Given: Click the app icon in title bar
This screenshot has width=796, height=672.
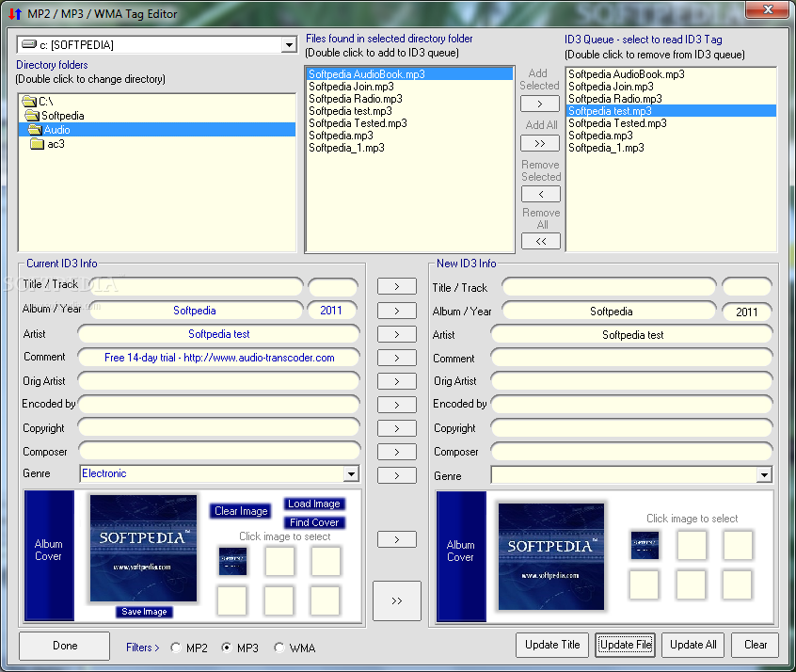Looking at the screenshot, I should (15, 14).
